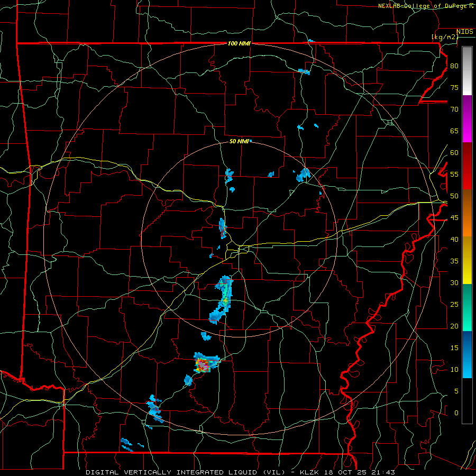This screenshot has height=476, width=476.
Task: Click the 75 value on the scale
Action: point(454,87)
